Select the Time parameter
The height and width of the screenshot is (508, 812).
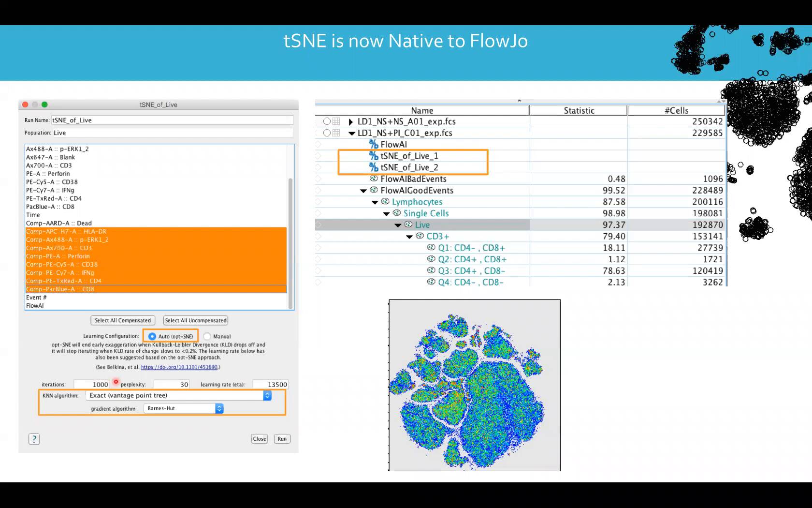[x=156, y=215]
